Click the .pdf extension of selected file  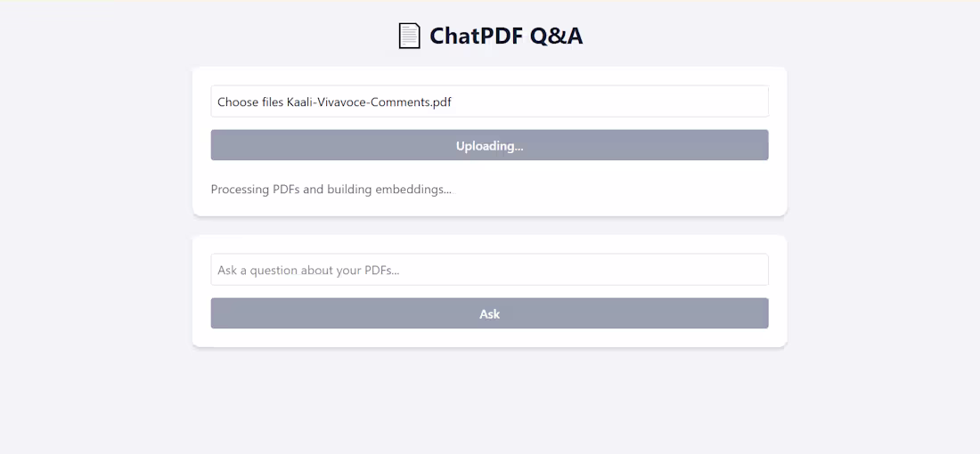441,101
